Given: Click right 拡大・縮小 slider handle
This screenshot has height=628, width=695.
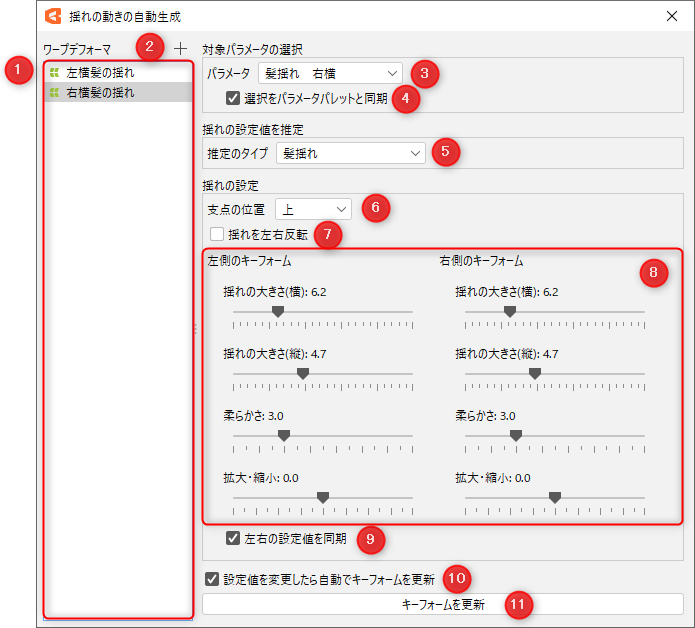Looking at the screenshot, I should point(555,498).
